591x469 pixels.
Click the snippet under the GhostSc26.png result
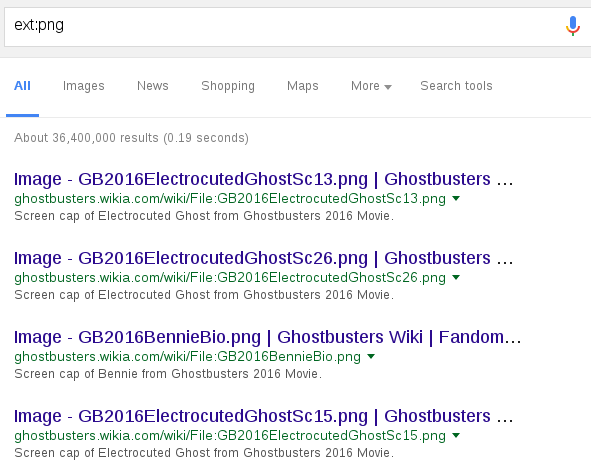pyautogui.click(x=204, y=294)
